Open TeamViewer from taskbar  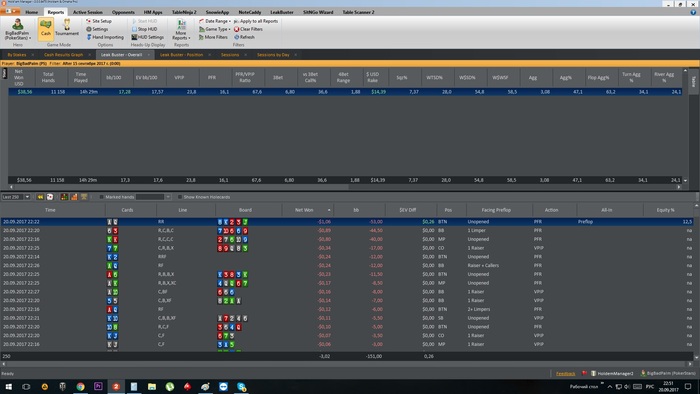pos(223,386)
